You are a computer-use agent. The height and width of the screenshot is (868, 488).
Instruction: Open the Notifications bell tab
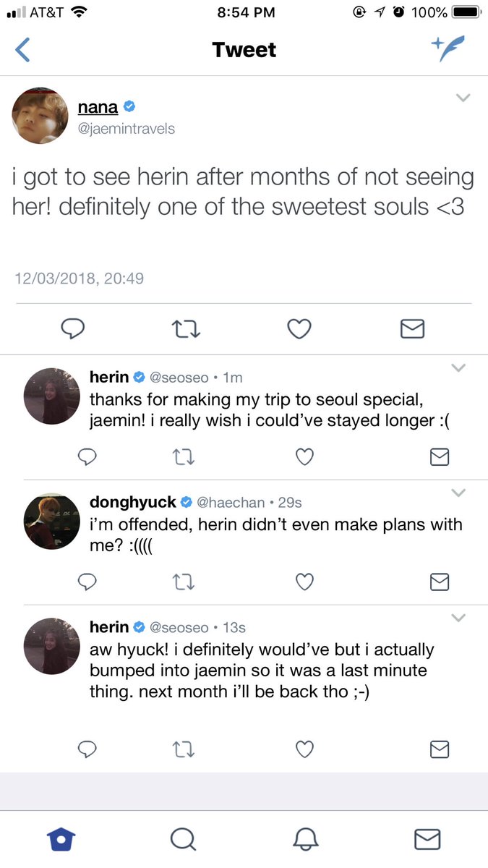pos(305,839)
